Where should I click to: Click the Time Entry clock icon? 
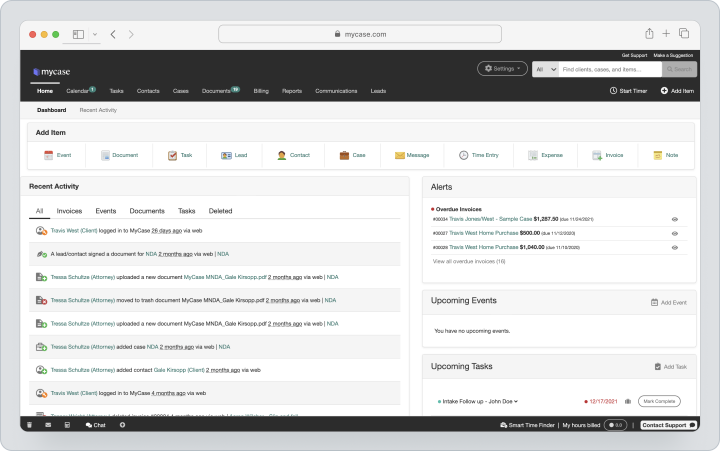(464, 155)
